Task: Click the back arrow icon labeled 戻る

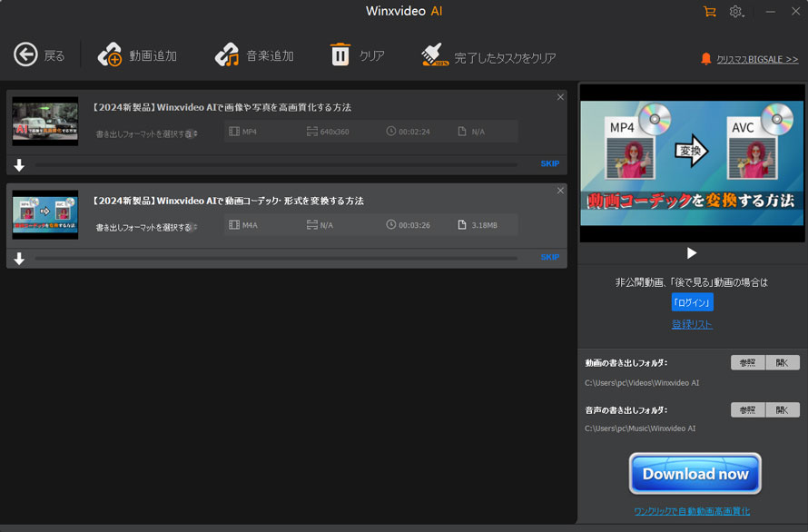Action: (26, 54)
